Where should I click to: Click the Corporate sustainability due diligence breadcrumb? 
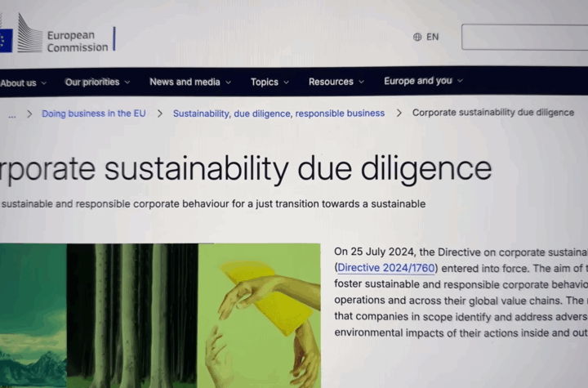point(493,113)
